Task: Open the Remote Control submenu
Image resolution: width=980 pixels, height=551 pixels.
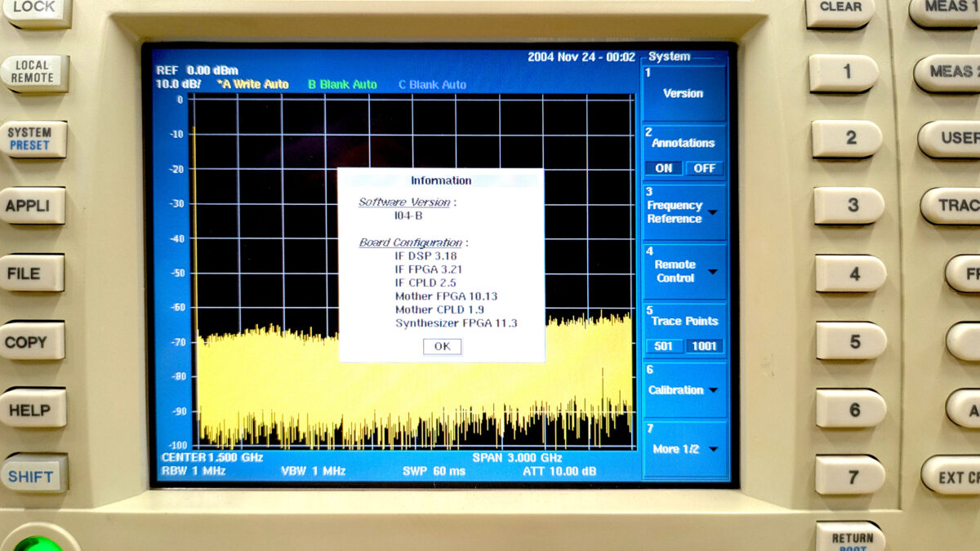Action: click(684, 271)
